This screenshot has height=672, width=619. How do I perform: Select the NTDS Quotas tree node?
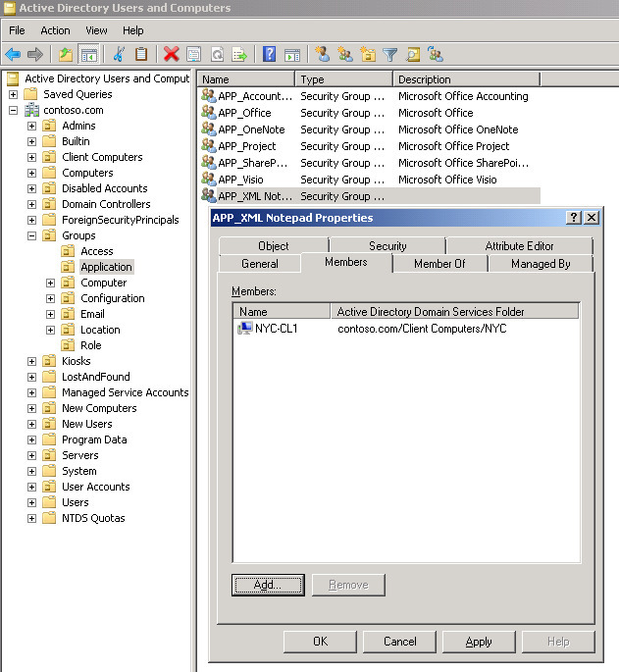click(x=93, y=518)
